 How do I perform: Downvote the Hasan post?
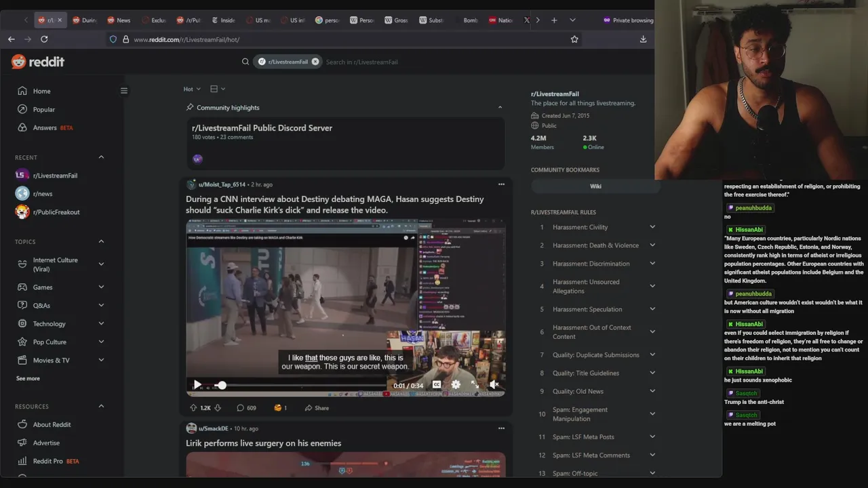point(218,408)
